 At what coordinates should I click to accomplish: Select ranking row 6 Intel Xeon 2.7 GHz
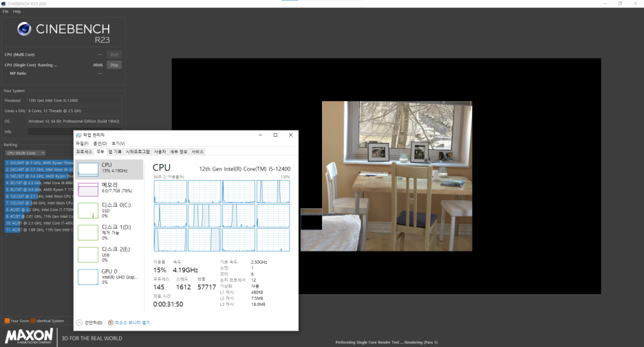click(x=39, y=197)
